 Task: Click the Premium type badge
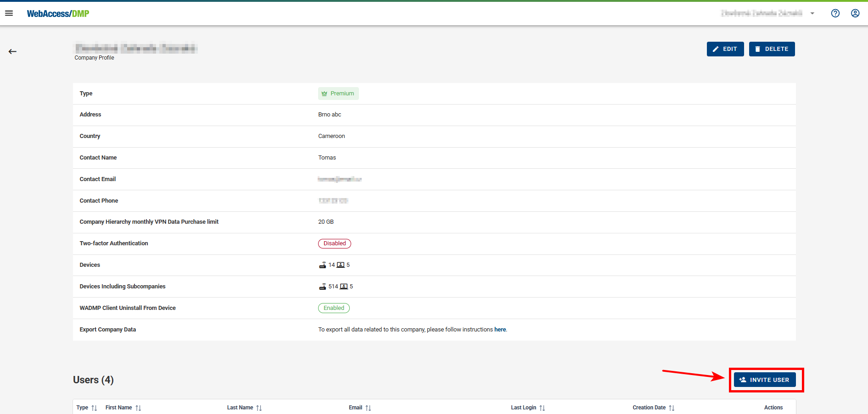(x=338, y=94)
